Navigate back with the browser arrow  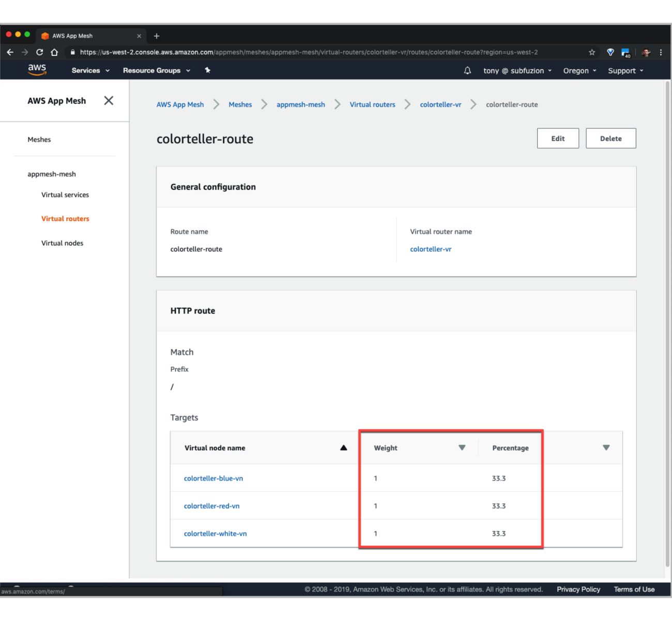point(10,52)
